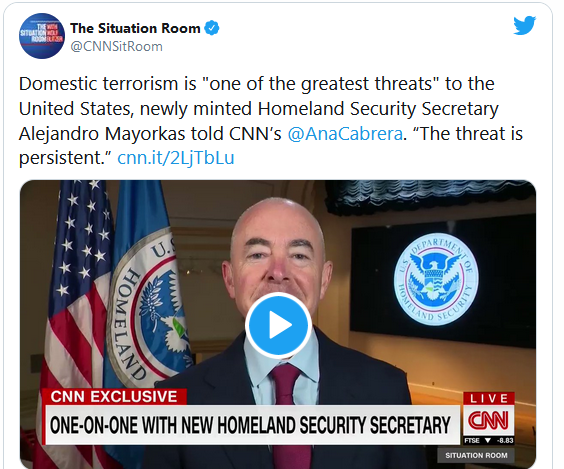Click the SITUATION ROOM show tag

click(476, 455)
